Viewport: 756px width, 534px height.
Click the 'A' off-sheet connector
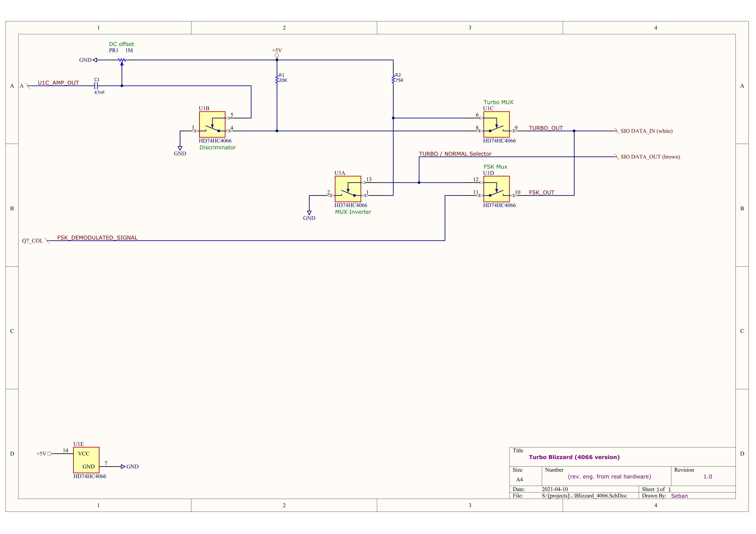pyautogui.click(x=25, y=86)
